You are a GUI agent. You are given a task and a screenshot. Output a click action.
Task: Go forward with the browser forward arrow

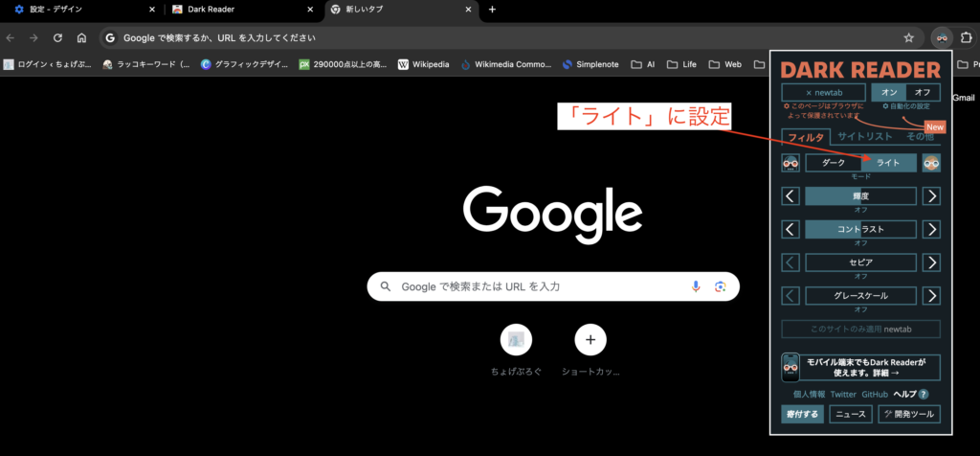click(33, 38)
